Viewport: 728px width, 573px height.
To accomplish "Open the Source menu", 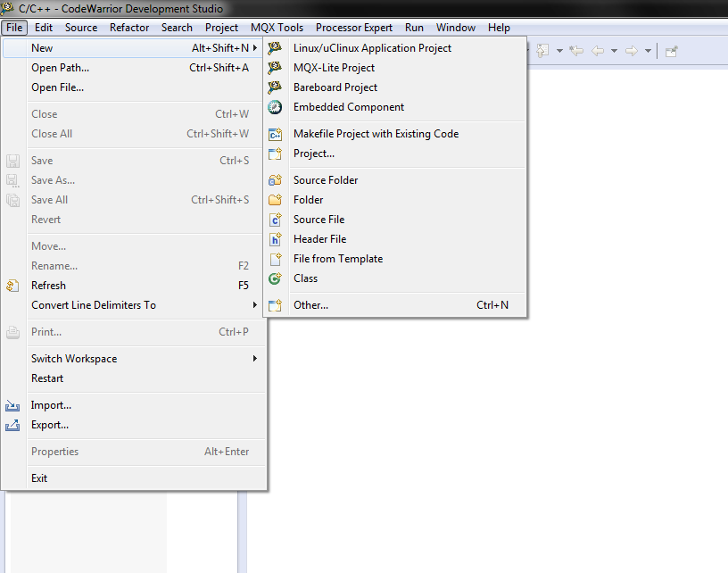I will 81,28.
